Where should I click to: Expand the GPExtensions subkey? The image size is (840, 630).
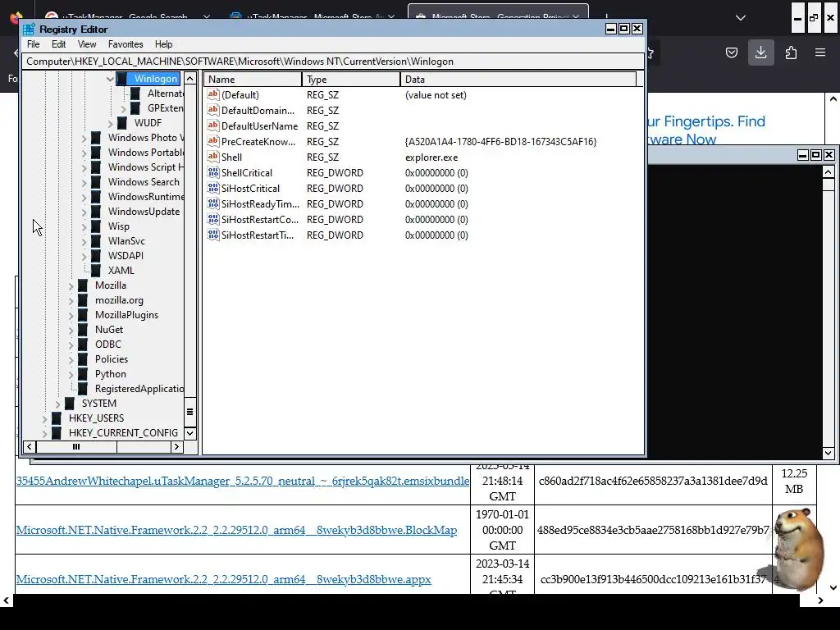click(x=123, y=109)
